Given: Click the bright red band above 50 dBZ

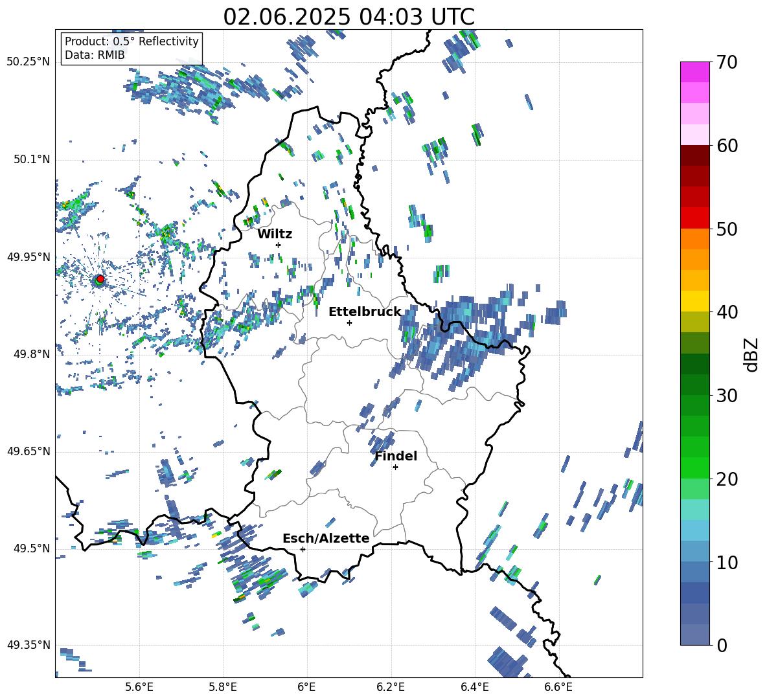Looking at the screenshot, I should click(694, 218).
